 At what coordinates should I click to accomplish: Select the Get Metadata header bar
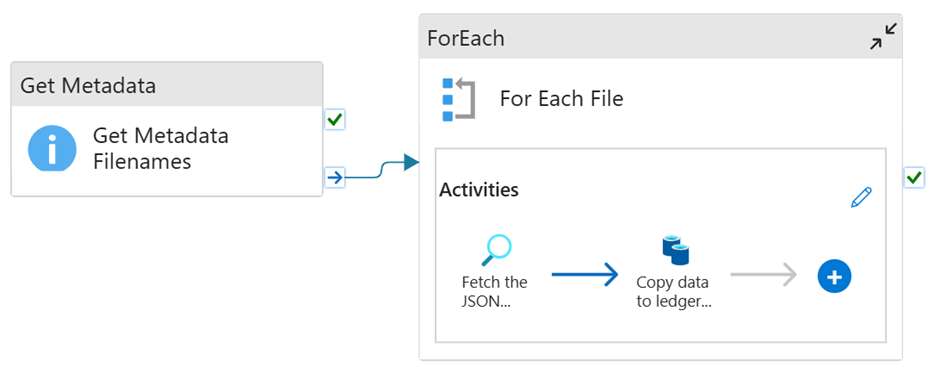(167, 85)
